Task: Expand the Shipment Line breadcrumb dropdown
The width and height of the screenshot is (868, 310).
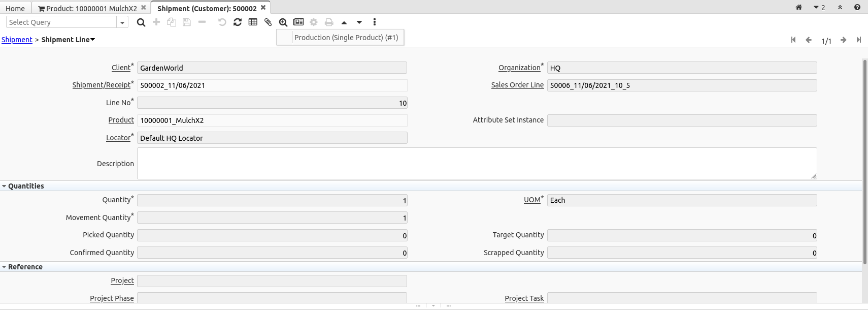Action: pyautogui.click(x=92, y=40)
